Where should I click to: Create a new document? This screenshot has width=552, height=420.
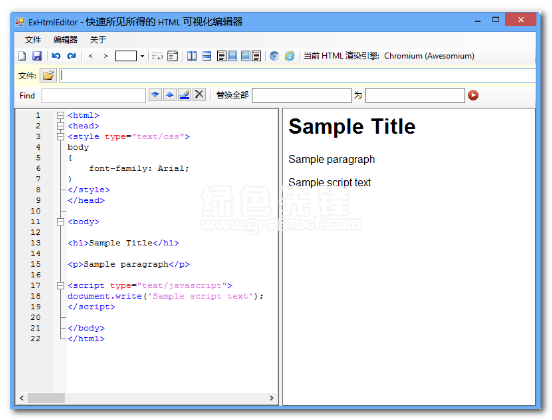point(22,56)
